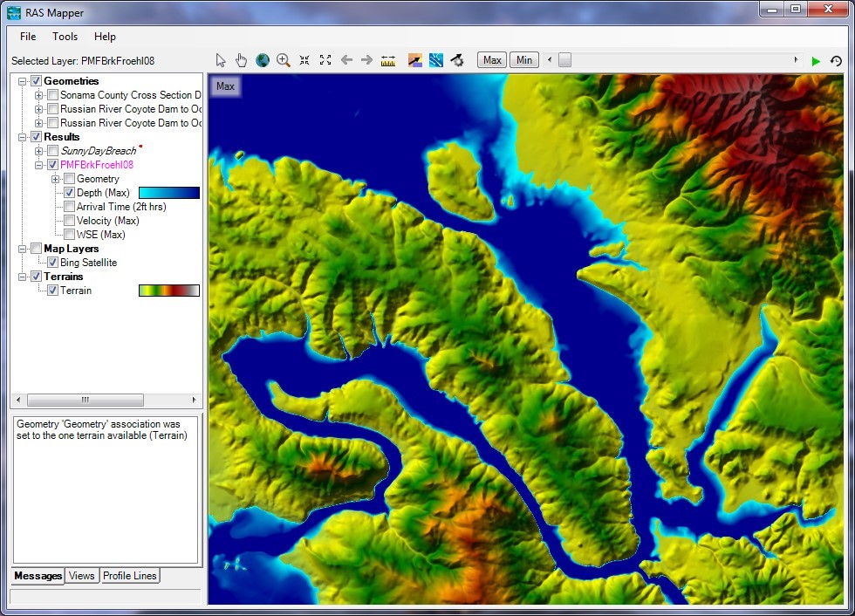Select the arrow pointer tool
The image size is (855, 616).
coord(221,60)
